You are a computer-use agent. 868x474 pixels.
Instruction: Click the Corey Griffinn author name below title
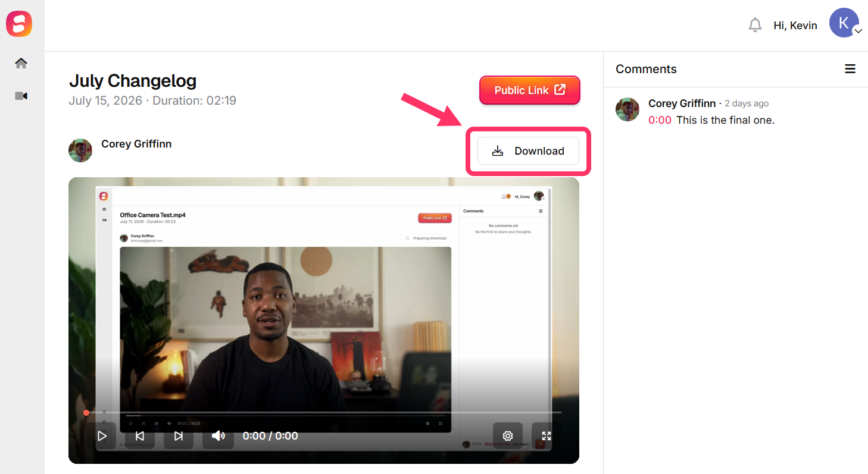(136, 144)
